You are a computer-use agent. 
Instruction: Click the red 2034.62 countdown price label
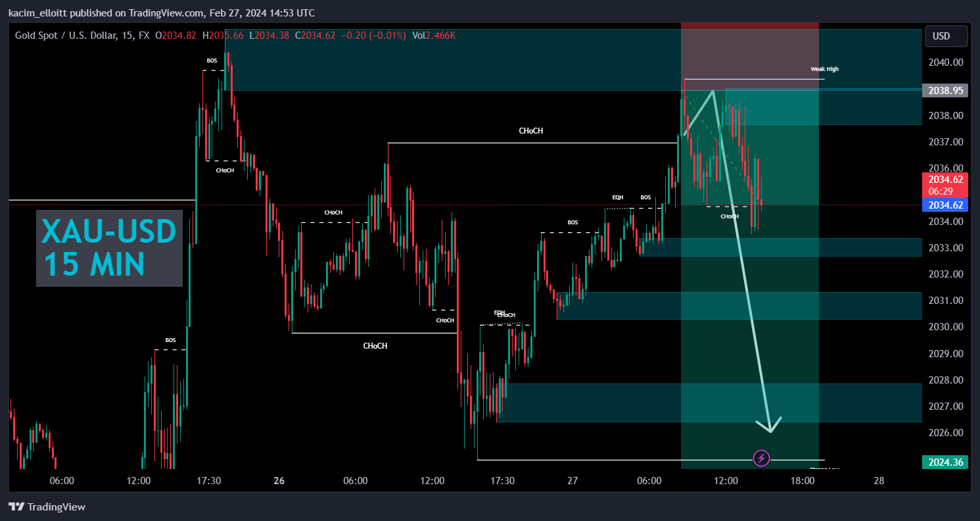tap(946, 185)
